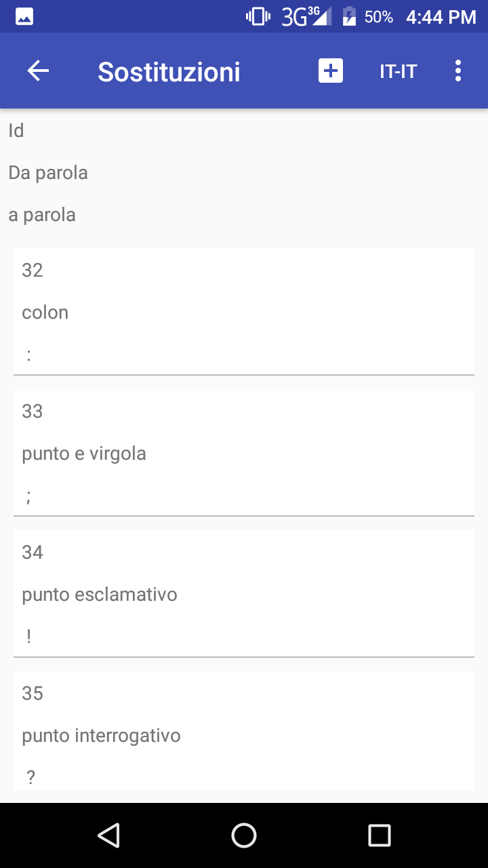Tap Android home circle button
This screenshot has height=868, width=488.
(x=244, y=835)
